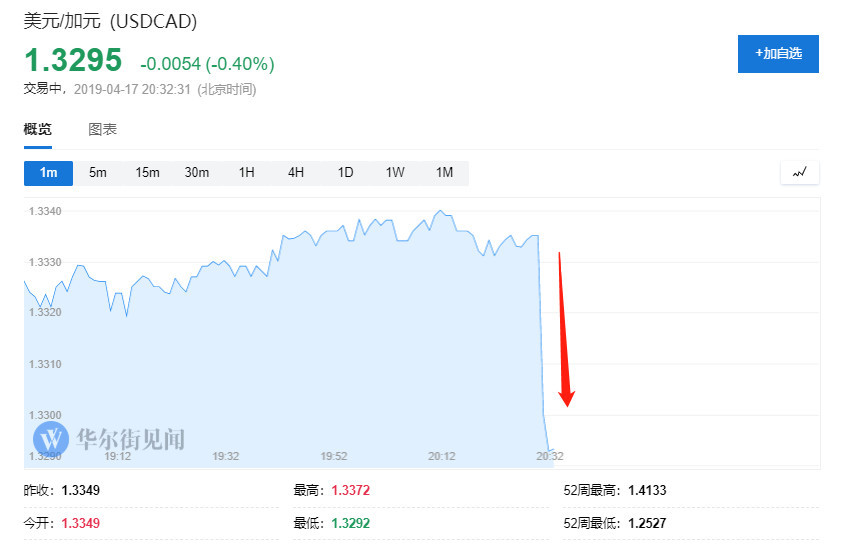The image size is (843, 553).
Task: Click the 19:52 time axis label
Action: pos(334,456)
